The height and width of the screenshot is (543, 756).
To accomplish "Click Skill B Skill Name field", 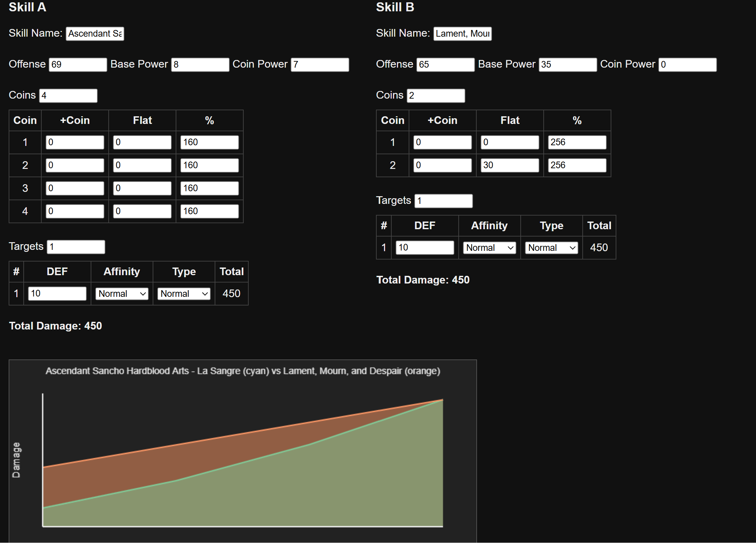I will point(462,34).
